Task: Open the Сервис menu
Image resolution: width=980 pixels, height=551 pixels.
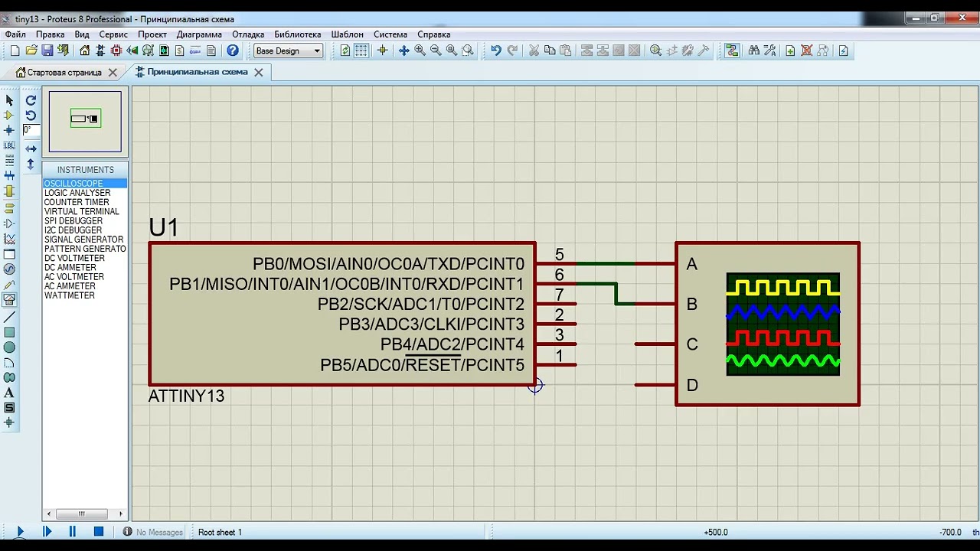Action: click(x=113, y=34)
